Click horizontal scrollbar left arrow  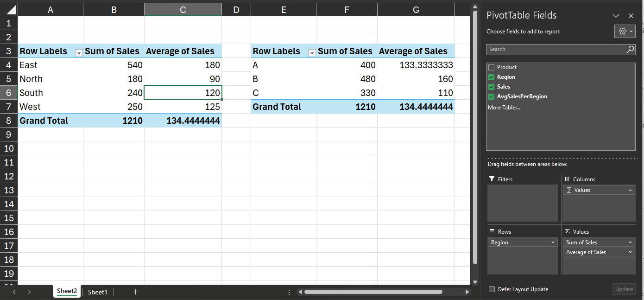[x=300, y=292]
